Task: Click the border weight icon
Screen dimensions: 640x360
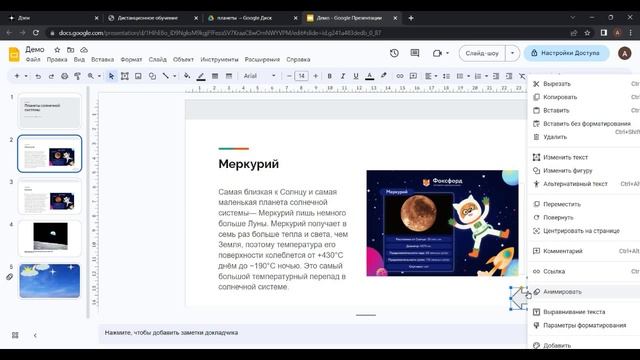Action: (x=215, y=76)
